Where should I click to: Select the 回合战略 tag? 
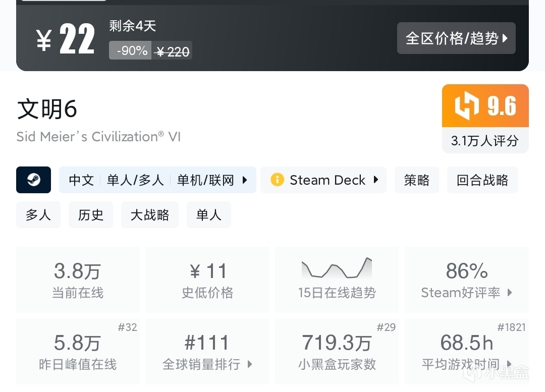482,180
